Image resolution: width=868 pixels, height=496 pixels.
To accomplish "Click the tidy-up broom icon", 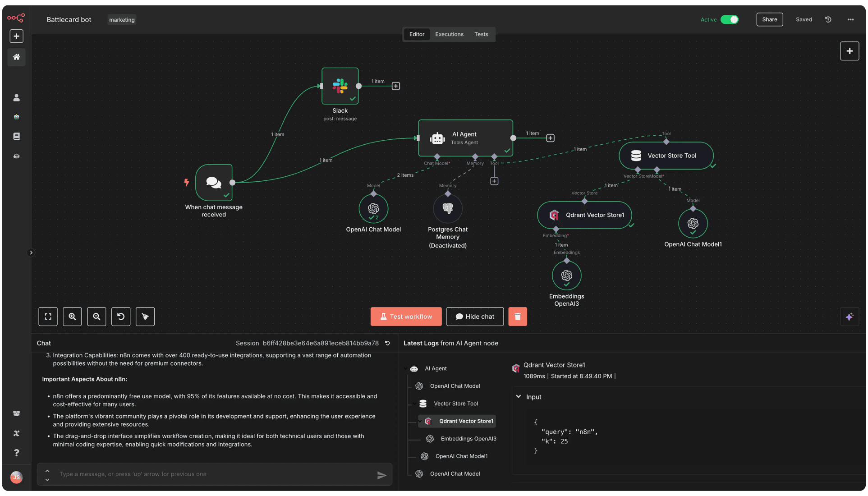I will [x=145, y=317].
